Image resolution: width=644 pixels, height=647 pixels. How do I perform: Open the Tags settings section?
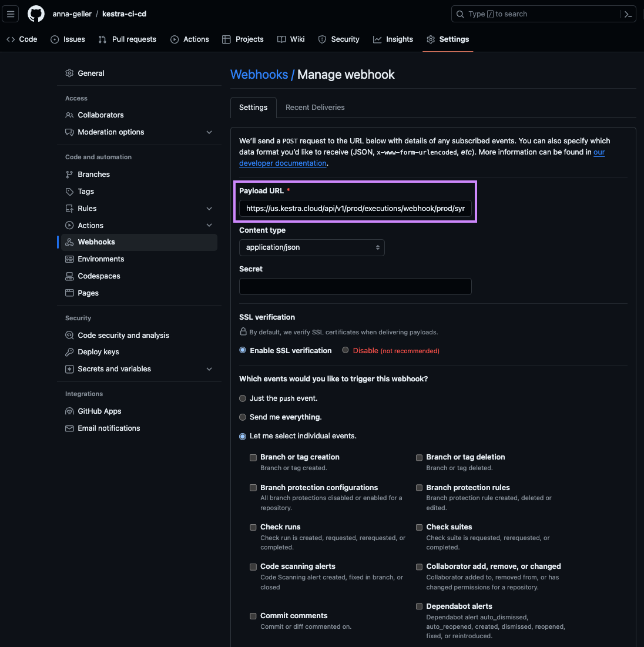pos(85,191)
